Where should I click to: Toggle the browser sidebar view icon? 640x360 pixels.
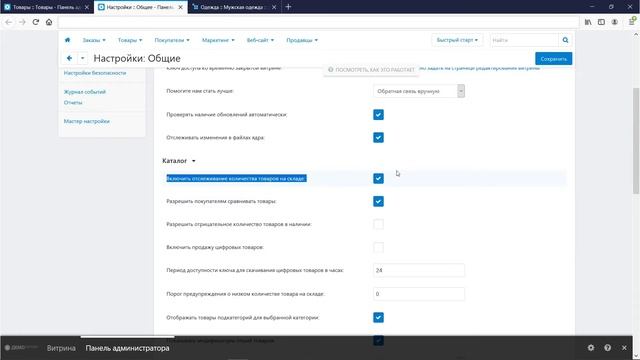601,22
